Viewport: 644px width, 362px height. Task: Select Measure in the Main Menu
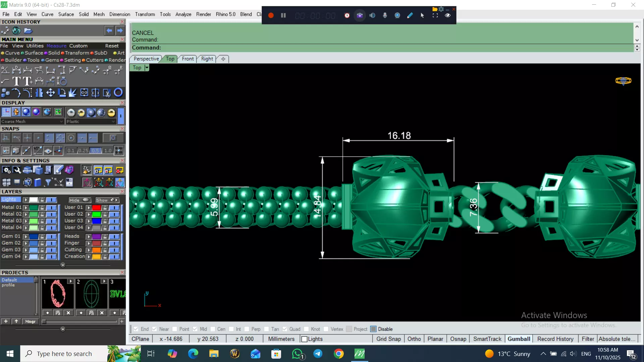[56, 46]
